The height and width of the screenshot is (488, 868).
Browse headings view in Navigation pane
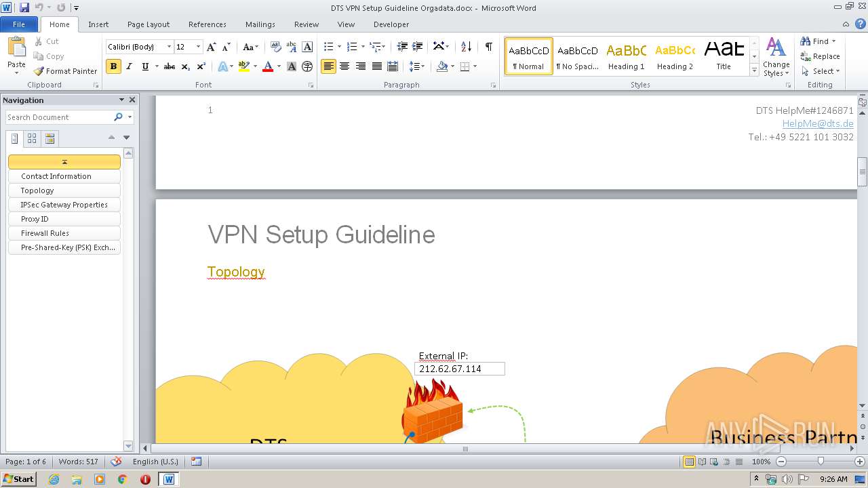point(15,139)
